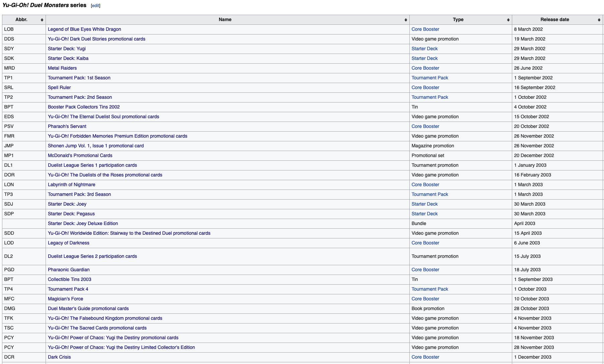
Task: Open Legend of Blue Eyes White Dragon
Action: click(x=84, y=29)
